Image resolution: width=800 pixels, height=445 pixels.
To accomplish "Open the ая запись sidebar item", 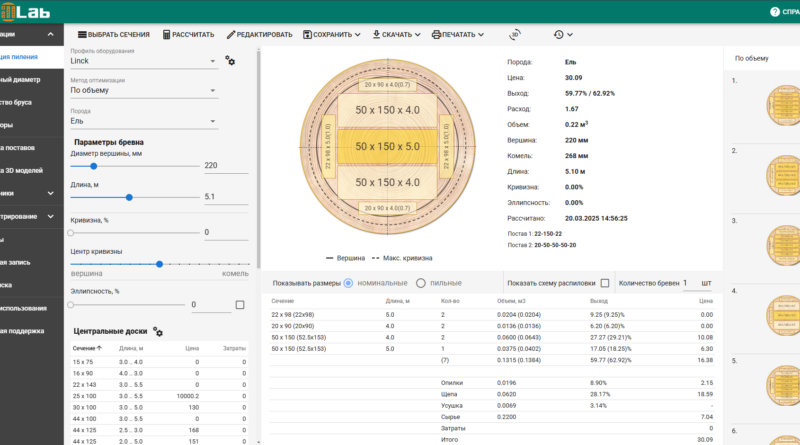I will click(x=31, y=262).
